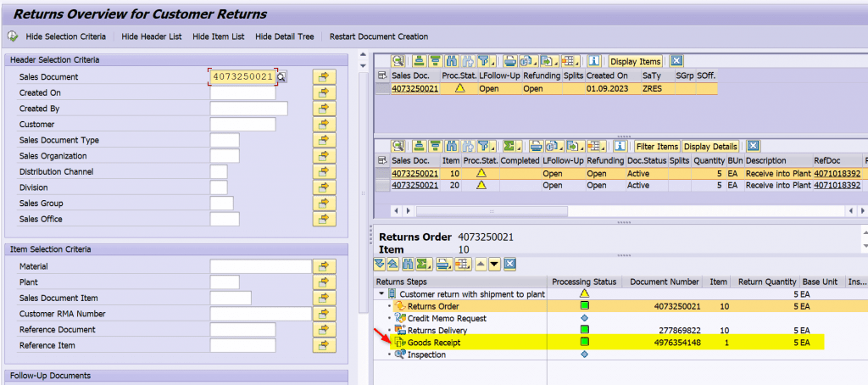Open sales document 4073250021 link in header list
The image size is (868, 385).
[x=415, y=88]
